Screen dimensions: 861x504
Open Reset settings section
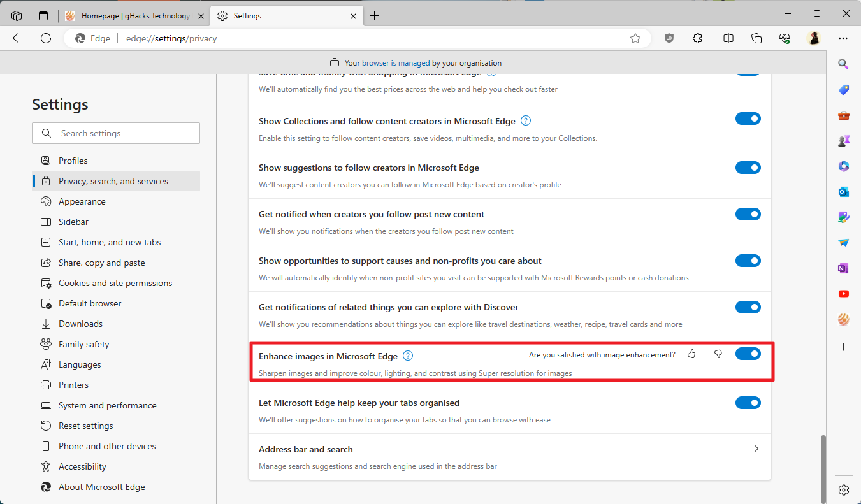pyautogui.click(x=116, y=426)
